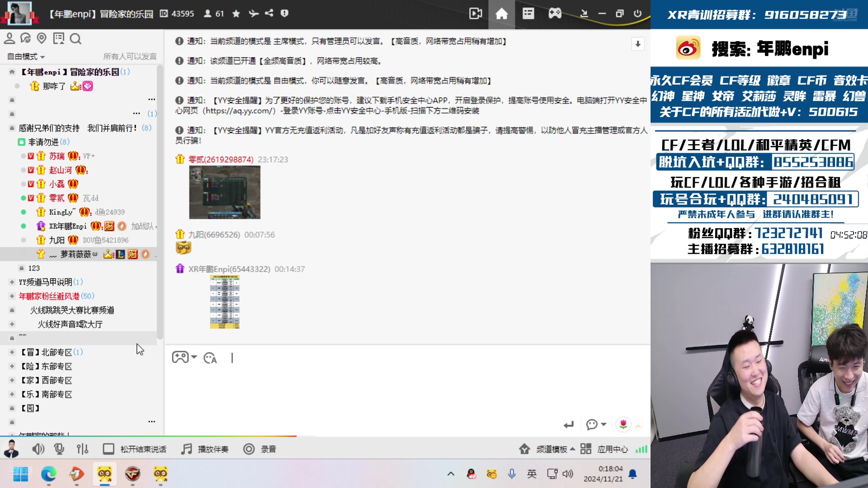Click the 43595 channel ID in header

pos(183,14)
